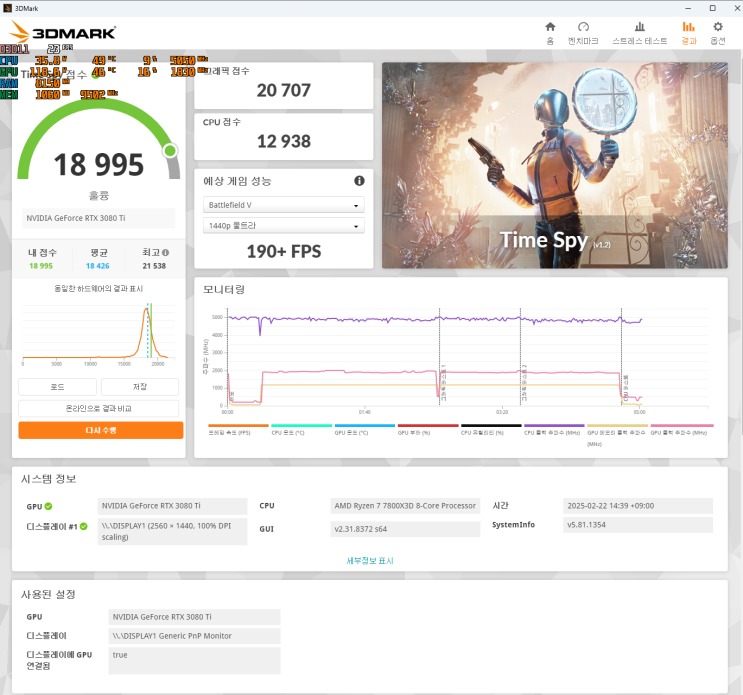Maximize the 3DMark window

click(x=713, y=8)
